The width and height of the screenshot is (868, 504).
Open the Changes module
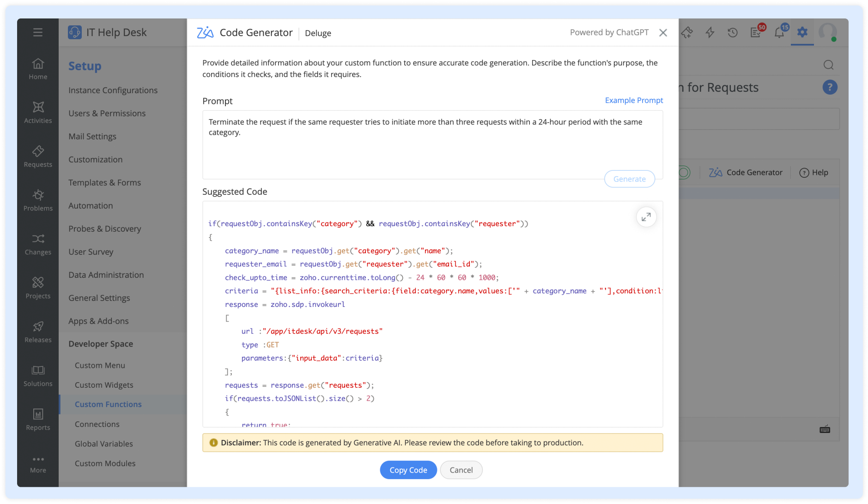tap(38, 244)
